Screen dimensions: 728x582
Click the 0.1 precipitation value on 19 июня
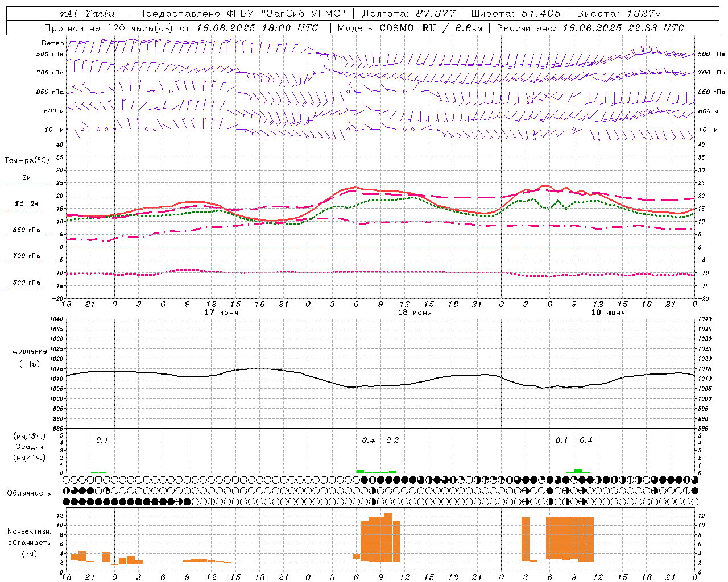[562, 440]
